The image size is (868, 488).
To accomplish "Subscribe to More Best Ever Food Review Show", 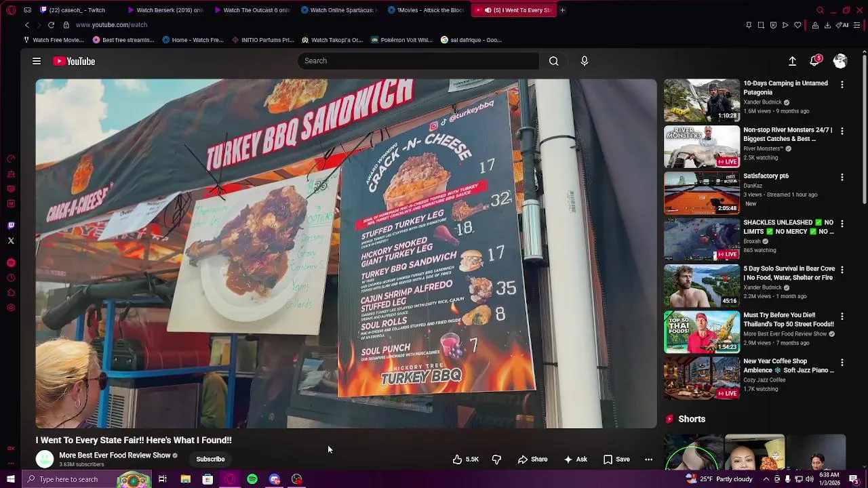I will [x=210, y=460].
